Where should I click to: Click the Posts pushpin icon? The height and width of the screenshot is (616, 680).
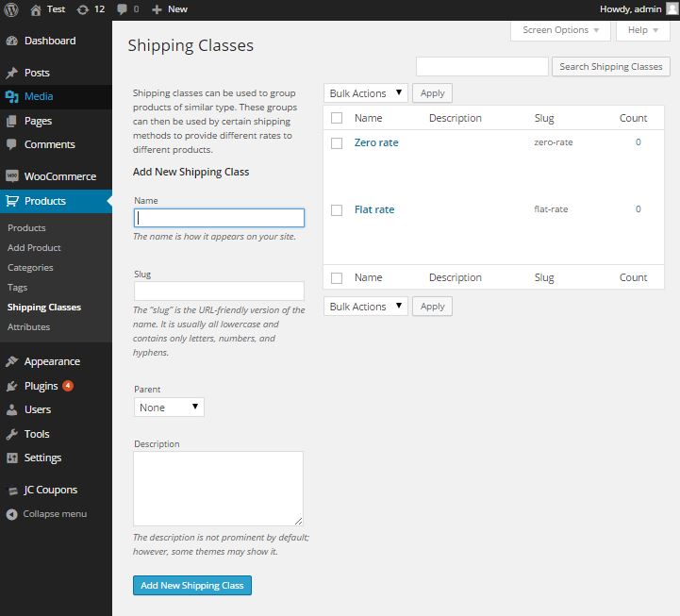coord(12,73)
